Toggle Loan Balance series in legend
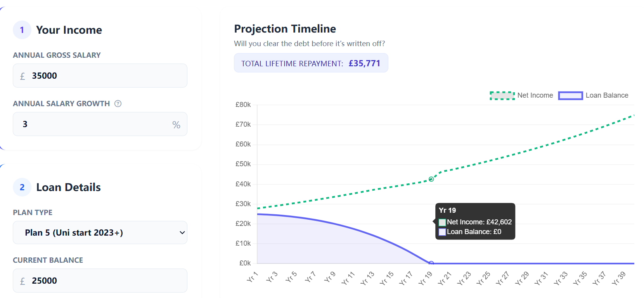Viewport: 644px width, 298px height. coord(607,95)
